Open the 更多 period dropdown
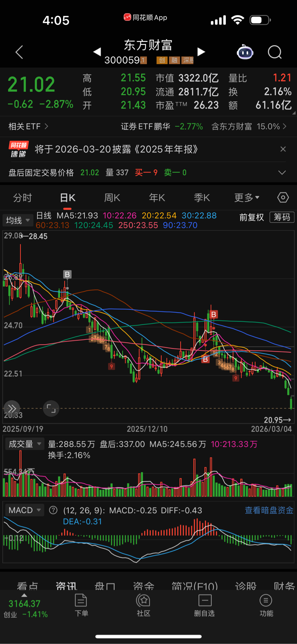 pyautogui.click(x=247, y=198)
